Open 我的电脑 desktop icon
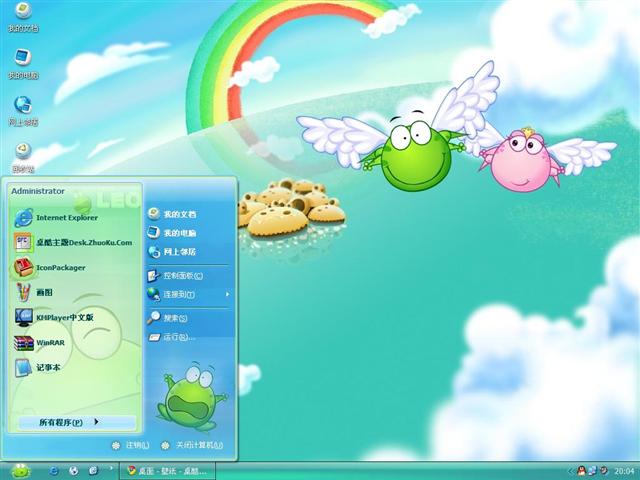This screenshot has height=480, width=640. (23, 63)
